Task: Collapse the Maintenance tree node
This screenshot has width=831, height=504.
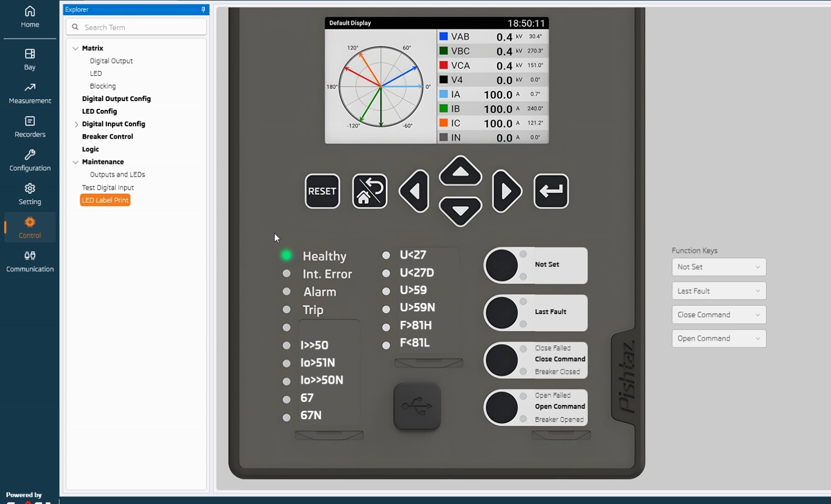Action: [75, 162]
